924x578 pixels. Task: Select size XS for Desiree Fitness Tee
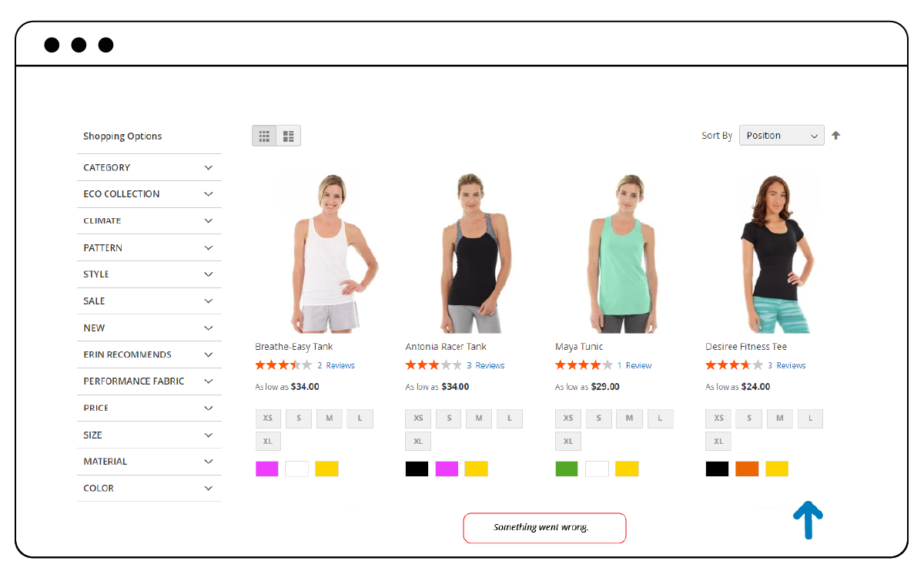(x=718, y=418)
